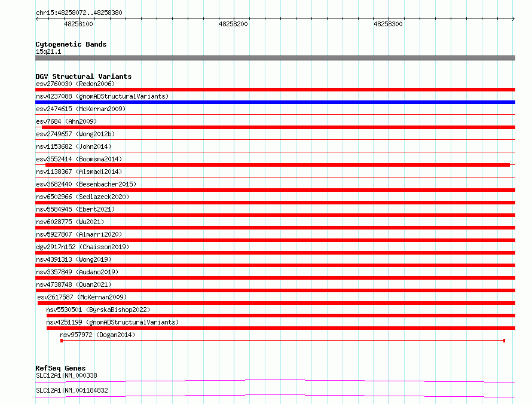Click the dgv2917n152 (Chaisson2019) label
This screenshot has height=404, width=532.
(x=82, y=247)
